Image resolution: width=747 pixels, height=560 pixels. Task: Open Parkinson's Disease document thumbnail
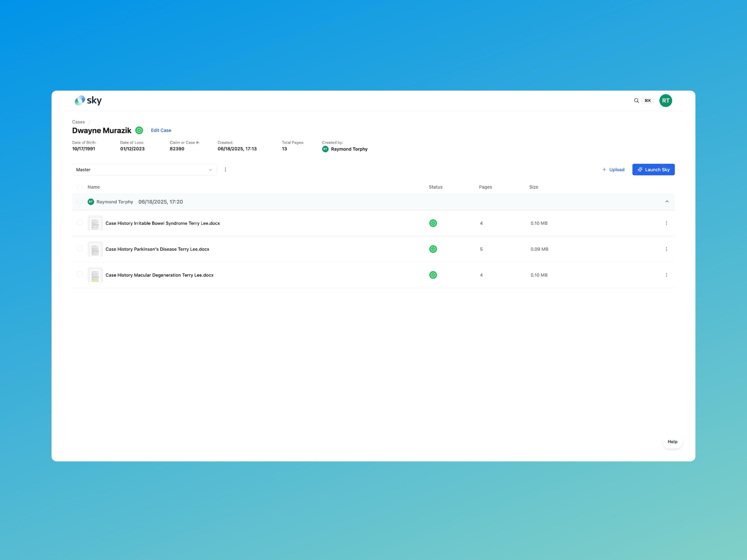tap(95, 249)
